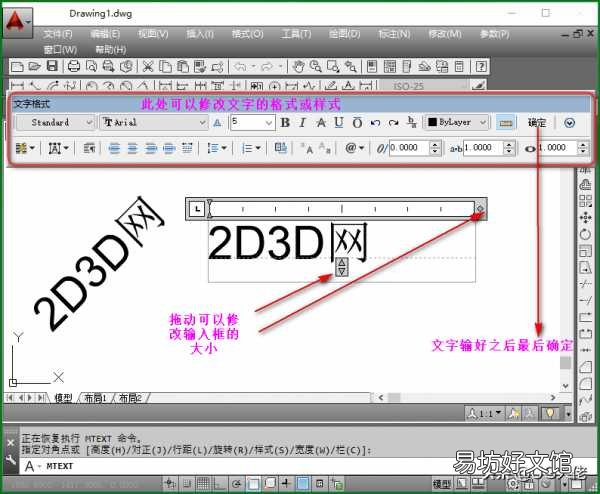Justify the text

(169, 148)
